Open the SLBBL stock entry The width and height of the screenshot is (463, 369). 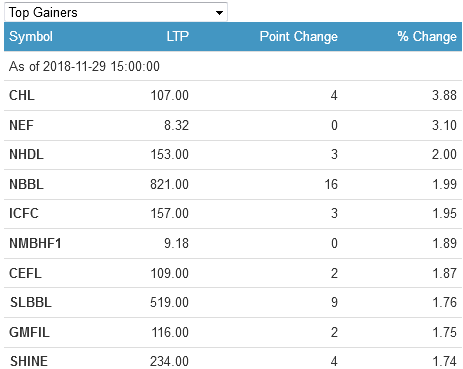point(31,303)
